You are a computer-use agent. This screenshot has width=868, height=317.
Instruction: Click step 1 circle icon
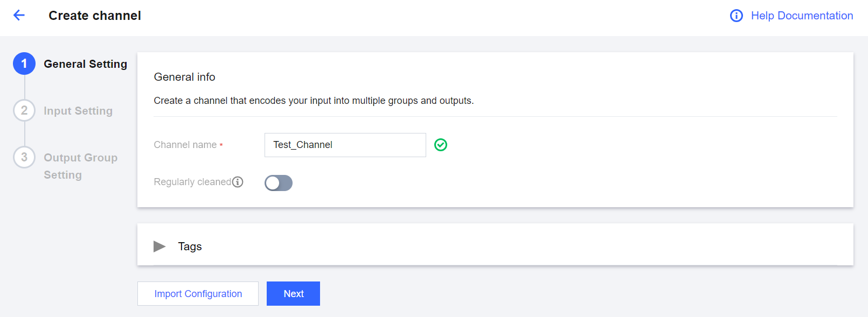(x=24, y=64)
